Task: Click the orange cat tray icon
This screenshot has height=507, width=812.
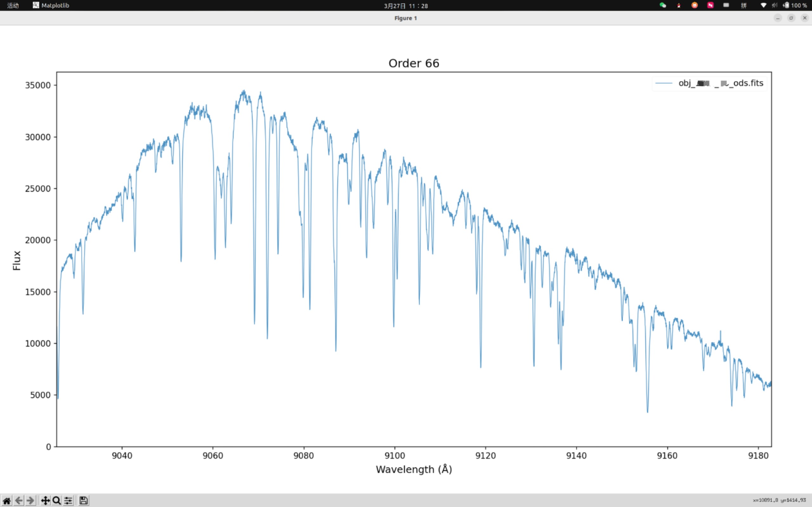Action: pyautogui.click(x=695, y=5)
